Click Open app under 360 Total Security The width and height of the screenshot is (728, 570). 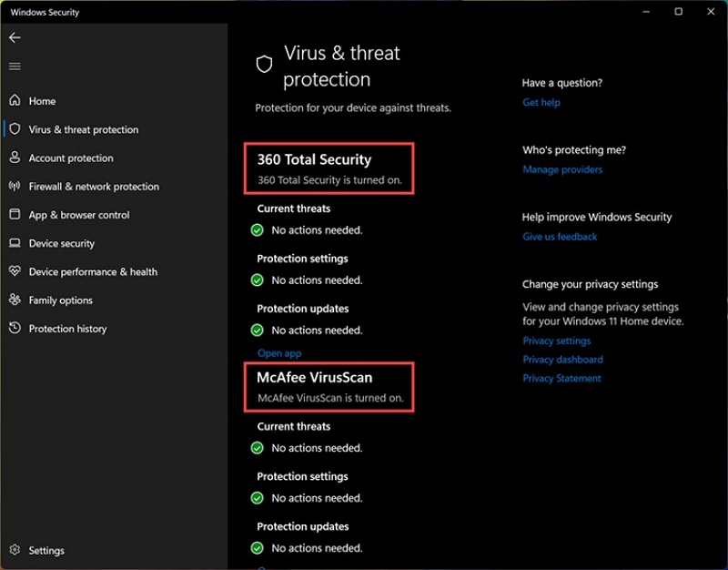[x=279, y=353]
